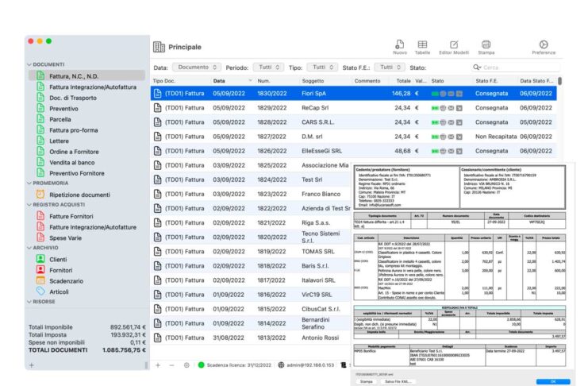Open the Periodo Tutti dropdown
588x386 pixels.
tap(268, 68)
